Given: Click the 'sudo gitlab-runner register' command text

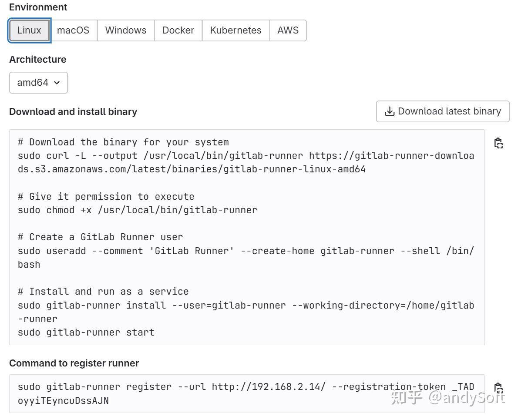Looking at the screenshot, I should tap(246, 393).
